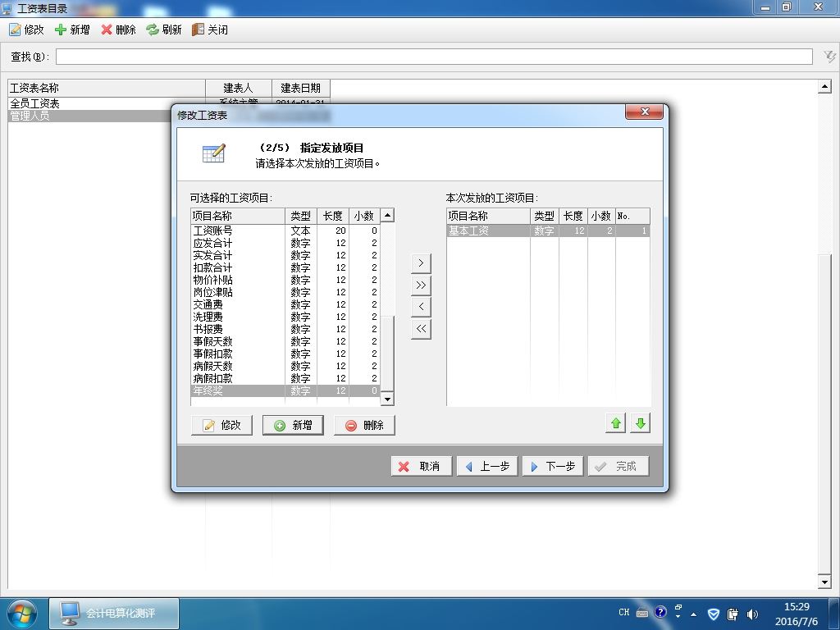Image resolution: width=840 pixels, height=630 pixels.
Task: Select 岗位津贴 in the available items
Action: pos(285,293)
